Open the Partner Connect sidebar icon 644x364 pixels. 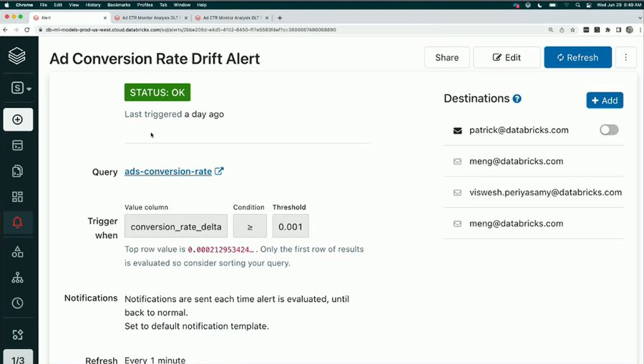pos(17,335)
